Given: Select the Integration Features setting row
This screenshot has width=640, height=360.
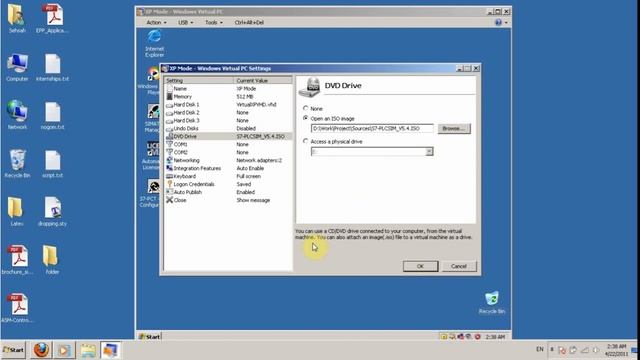Looking at the screenshot, I should (228, 168).
